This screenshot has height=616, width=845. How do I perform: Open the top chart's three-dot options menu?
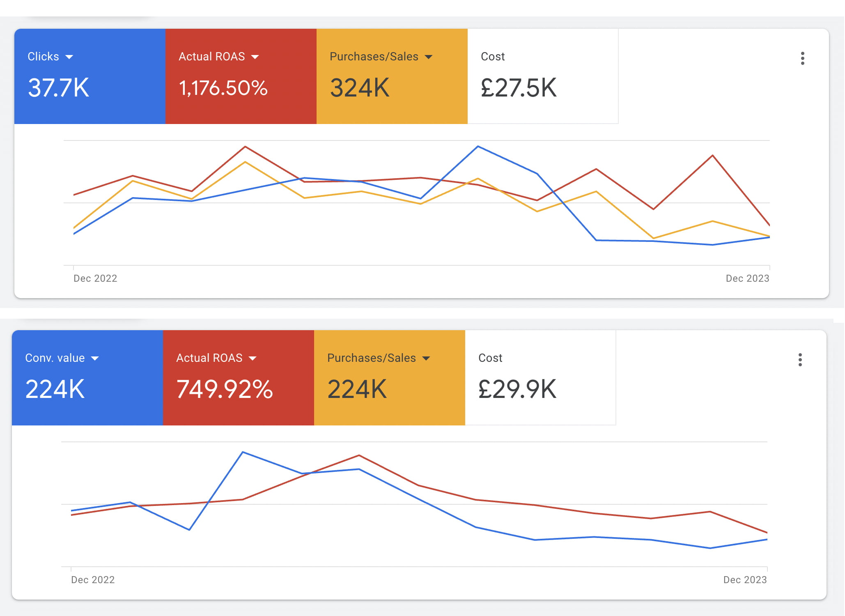click(802, 58)
